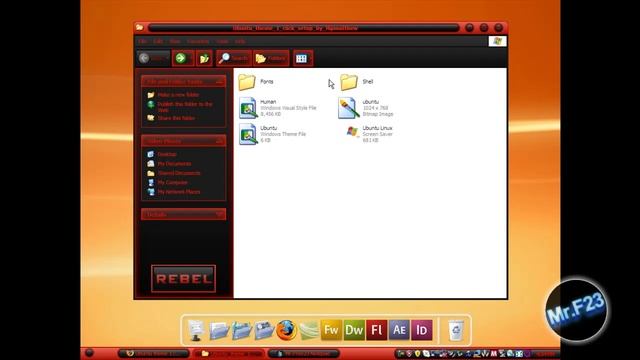
Task: Click the active folder window taskbar button
Action: click(229, 353)
